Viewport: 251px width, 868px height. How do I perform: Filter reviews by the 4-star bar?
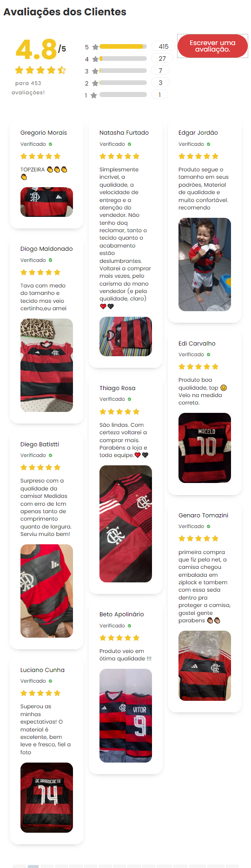pyautogui.click(x=123, y=59)
